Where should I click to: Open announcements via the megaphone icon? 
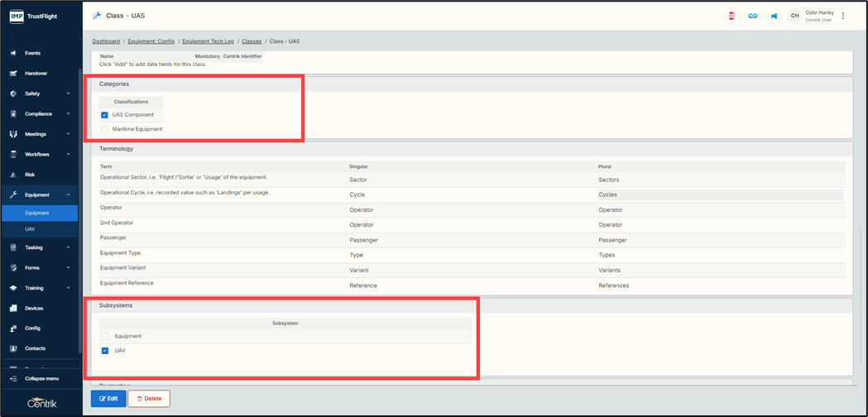(774, 16)
